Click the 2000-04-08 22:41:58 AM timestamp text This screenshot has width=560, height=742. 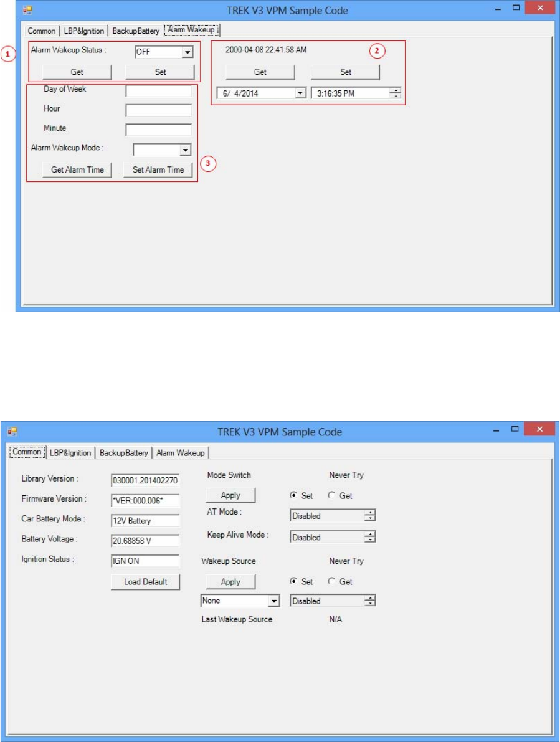[x=266, y=50]
